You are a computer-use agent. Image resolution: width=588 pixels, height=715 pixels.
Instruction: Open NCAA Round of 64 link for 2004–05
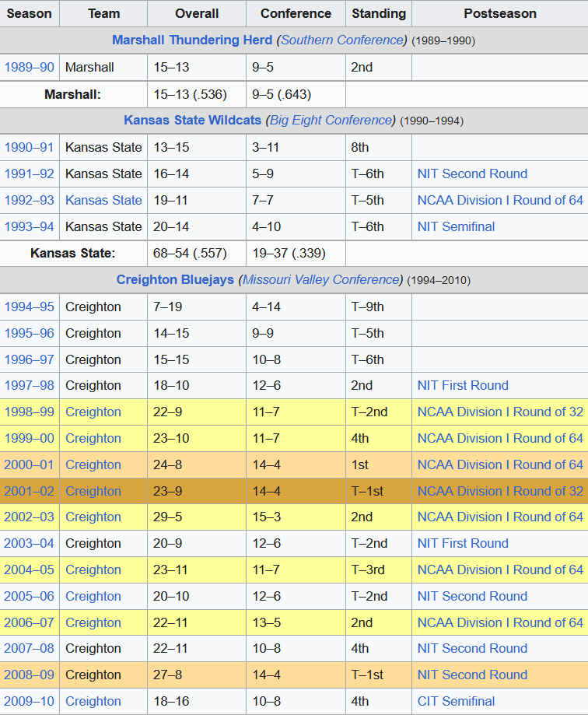click(x=500, y=570)
